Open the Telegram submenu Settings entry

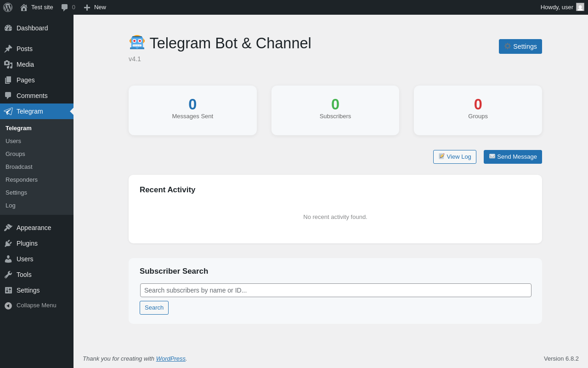coord(16,193)
